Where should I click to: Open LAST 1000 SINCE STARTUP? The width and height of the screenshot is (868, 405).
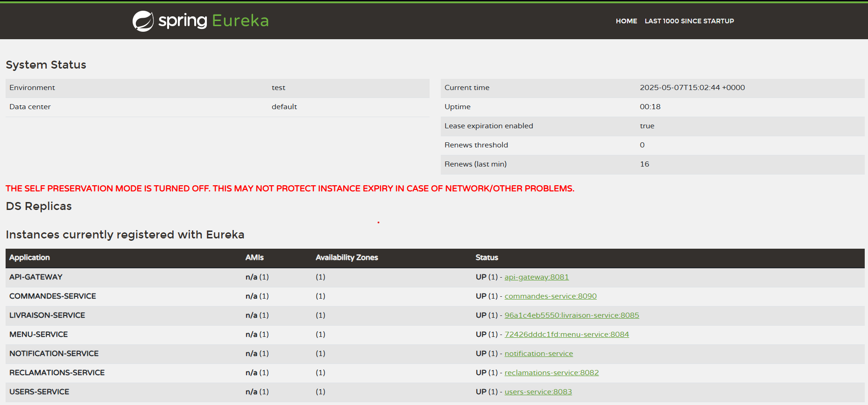click(x=689, y=21)
